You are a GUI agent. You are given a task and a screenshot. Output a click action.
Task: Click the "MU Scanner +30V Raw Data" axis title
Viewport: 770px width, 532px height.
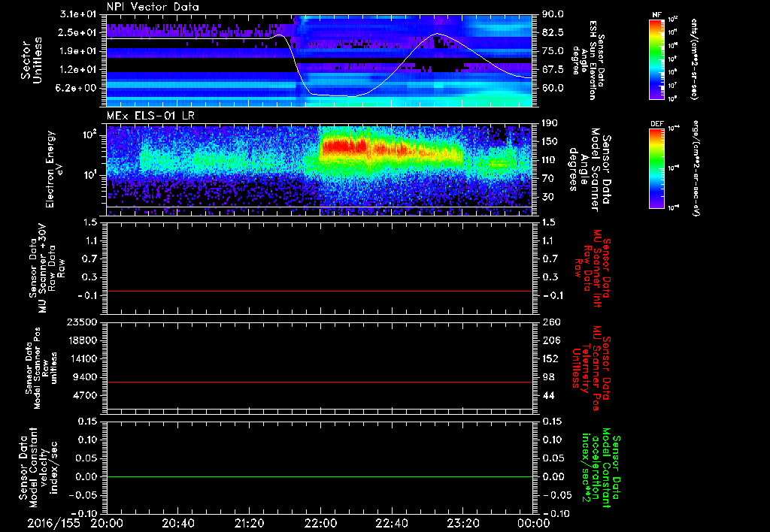point(47,268)
